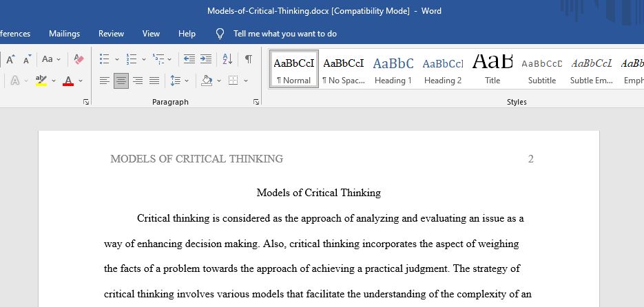This screenshot has width=644, height=307.
Task: Open the Paragraph settings dialog launcher
Action: point(256,102)
